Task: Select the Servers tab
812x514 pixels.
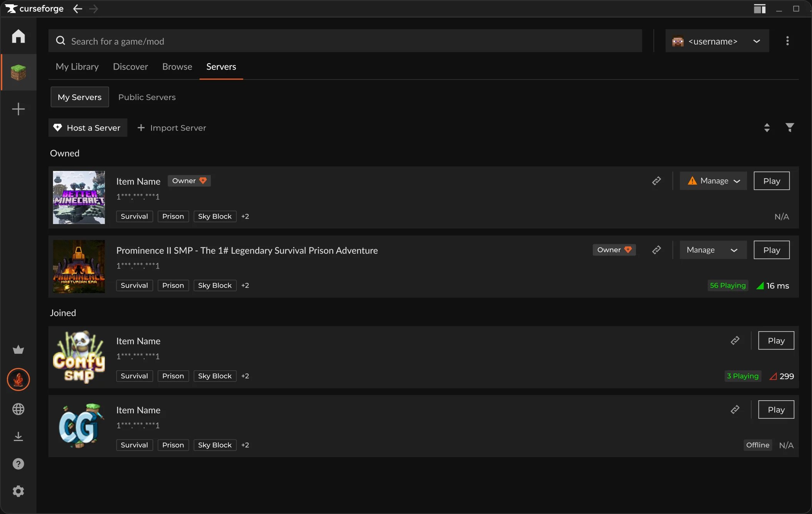Action: pyautogui.click(x=221, y=67)
